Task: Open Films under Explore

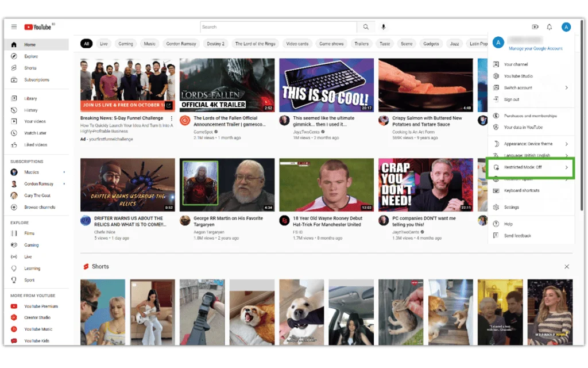Action: tap(37, 233)
